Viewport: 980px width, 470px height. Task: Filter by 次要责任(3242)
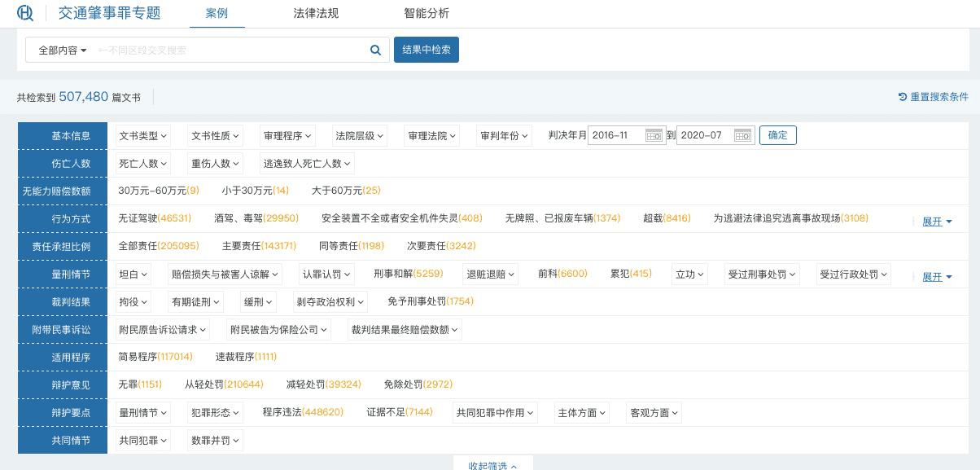click(x=441, y=246)
